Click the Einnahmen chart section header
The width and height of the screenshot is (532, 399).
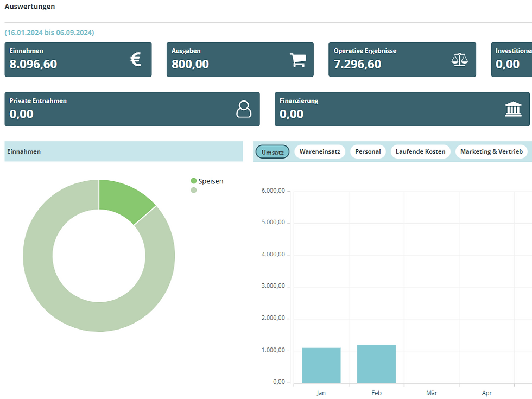click(x=124, y=151)
